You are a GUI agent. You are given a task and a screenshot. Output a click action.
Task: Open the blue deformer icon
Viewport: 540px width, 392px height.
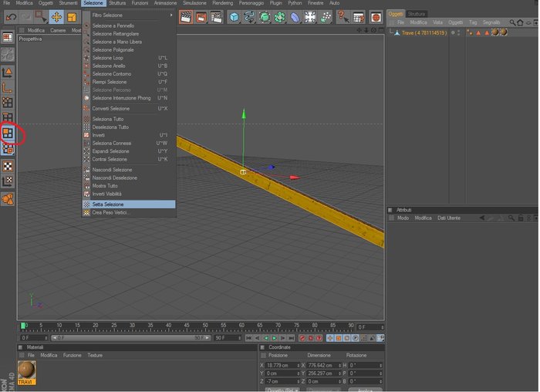click(295, 17)
